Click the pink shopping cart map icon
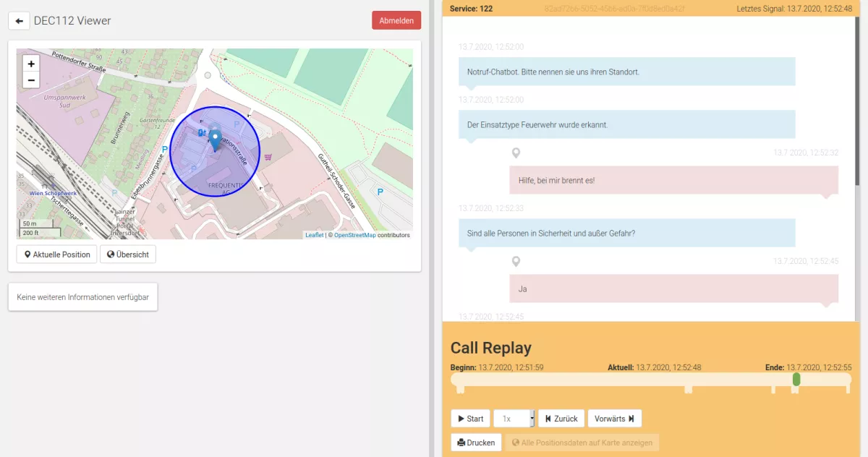This screenshot has height=457, width=868. tap(268, 157)
